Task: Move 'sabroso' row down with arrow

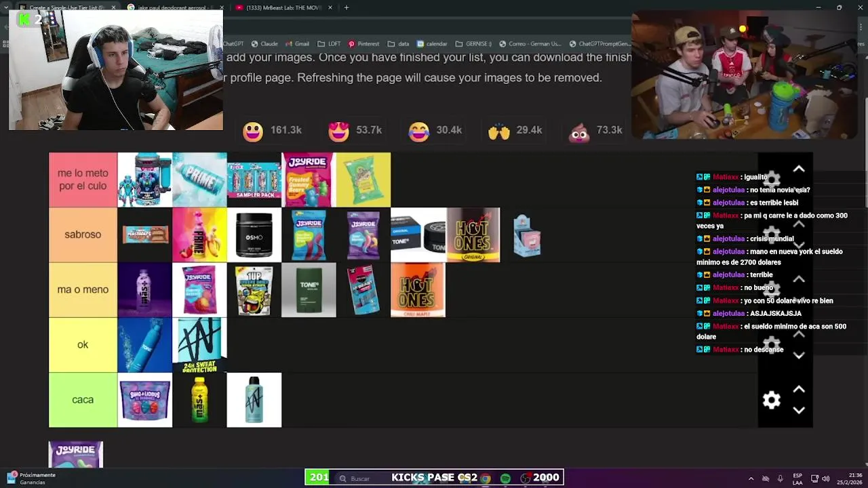Action: pos(799,245)
